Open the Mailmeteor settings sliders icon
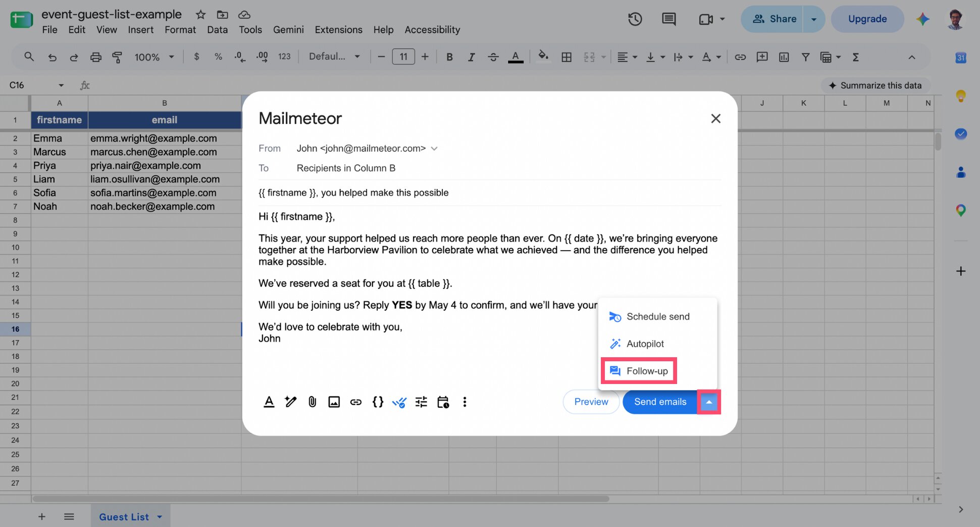 coord(421,402)
